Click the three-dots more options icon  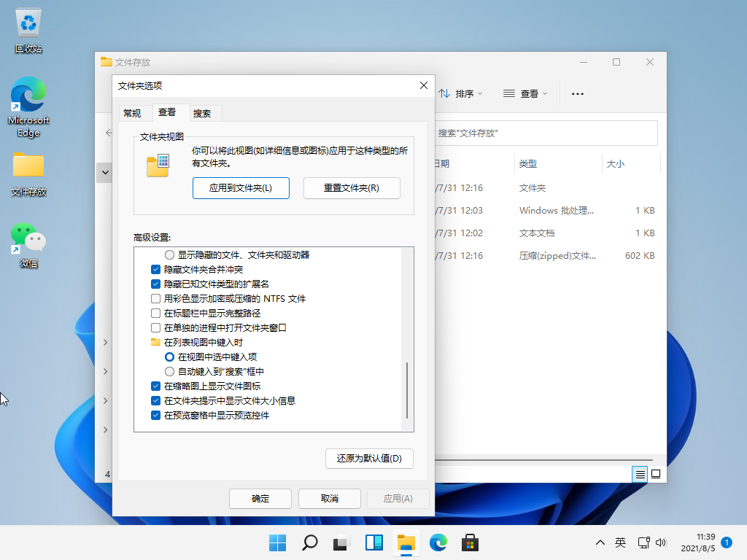578,93
